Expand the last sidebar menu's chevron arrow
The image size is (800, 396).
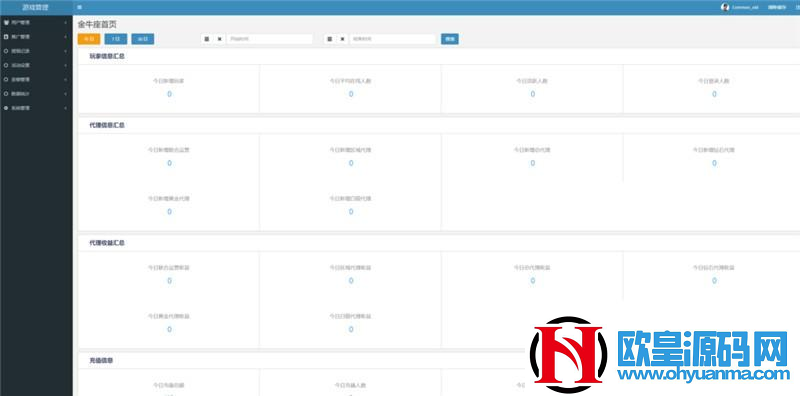pos(65,108)
